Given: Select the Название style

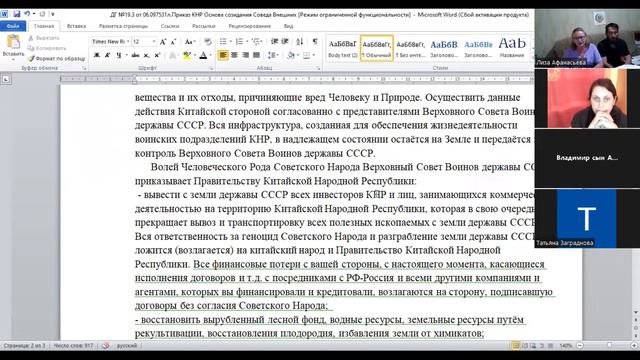Looking at the screenshot, I should 512,48.
